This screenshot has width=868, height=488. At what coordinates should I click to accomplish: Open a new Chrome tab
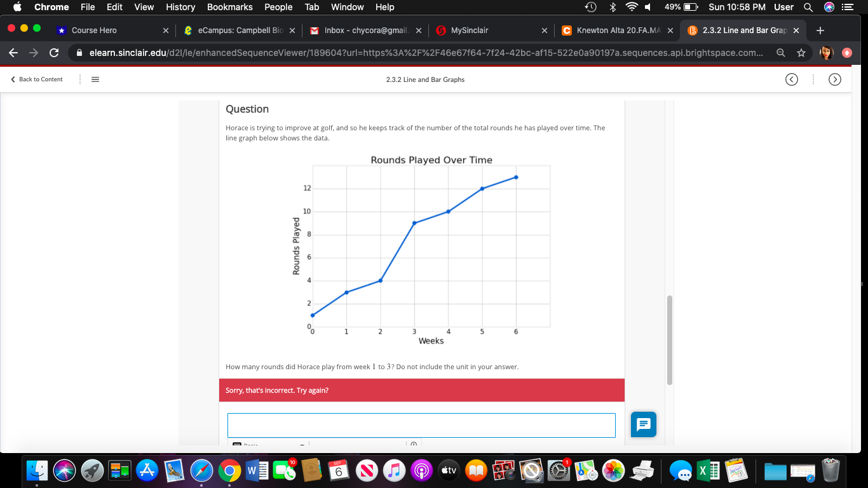coord(820,30)
